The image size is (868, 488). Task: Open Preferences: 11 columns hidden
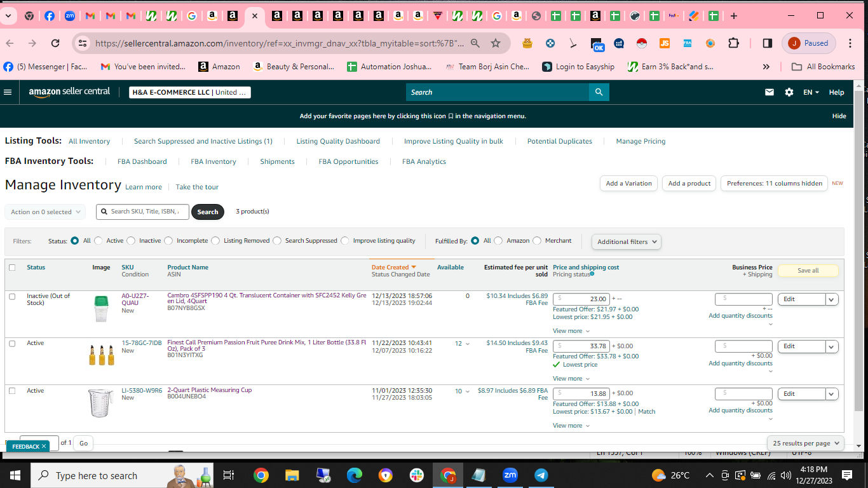click(x=774, y=183)
